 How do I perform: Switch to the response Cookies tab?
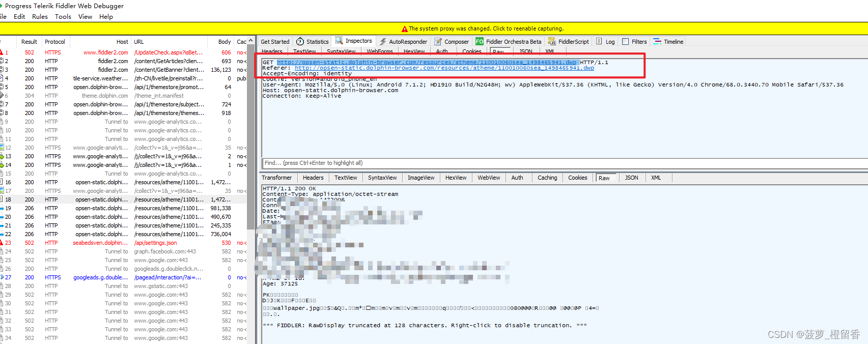(578, 178)
